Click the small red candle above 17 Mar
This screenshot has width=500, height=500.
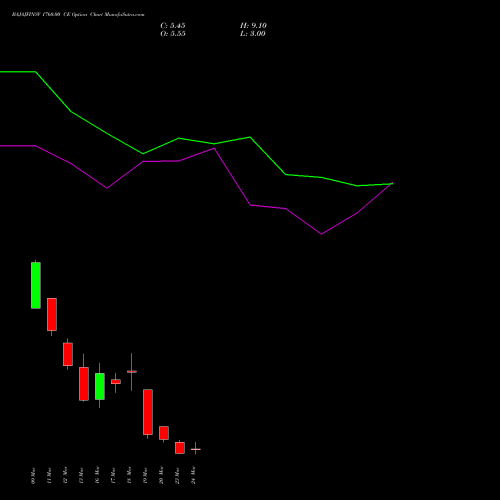[x=116, y=382]
